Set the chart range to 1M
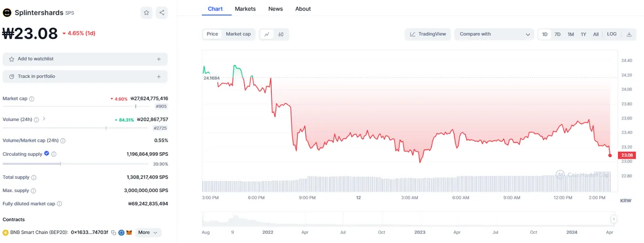Viewport: 644px width, 243px height. click(571, 34)
